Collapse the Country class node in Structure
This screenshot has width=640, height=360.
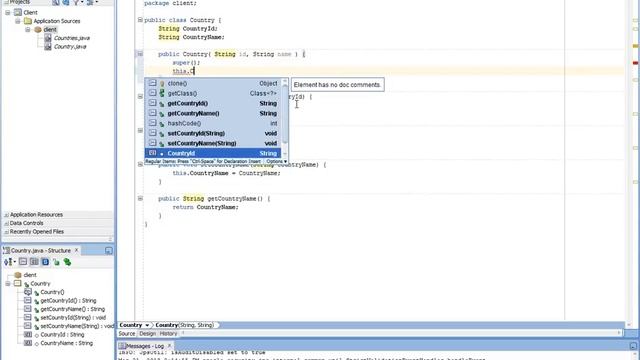(8, 283)
